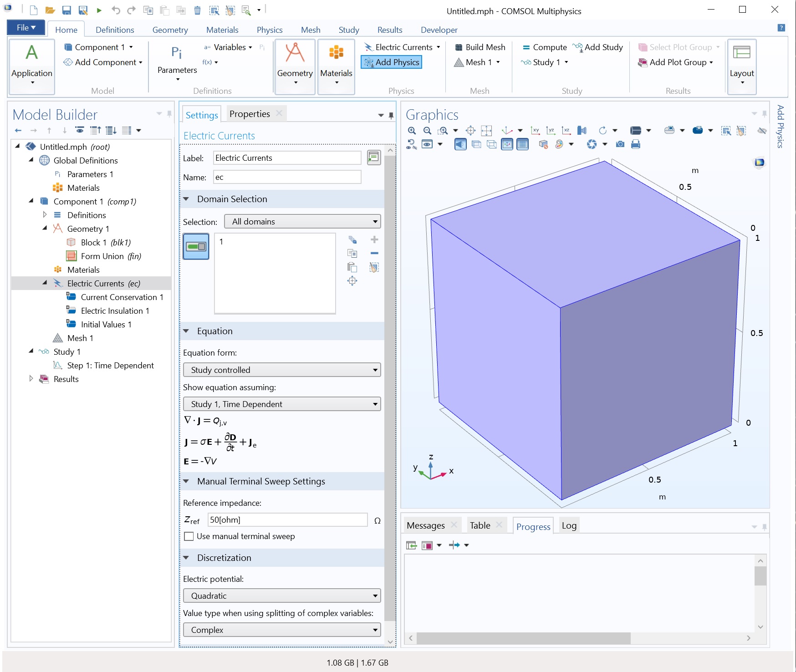Click the Save icon in quick access toolbar

click(x=66, y=10)
